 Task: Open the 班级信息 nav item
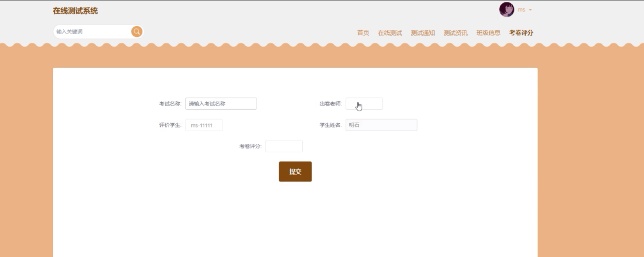(x=488, y=33)
